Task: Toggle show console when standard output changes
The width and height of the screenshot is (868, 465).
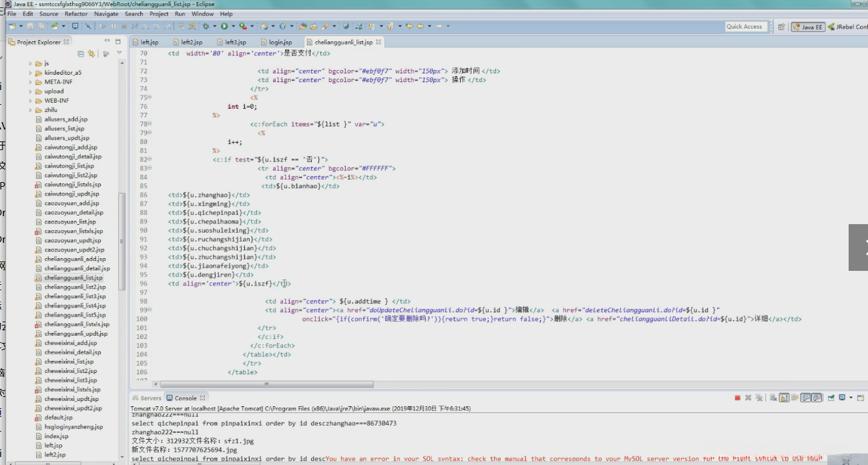Action: [807, 398]
